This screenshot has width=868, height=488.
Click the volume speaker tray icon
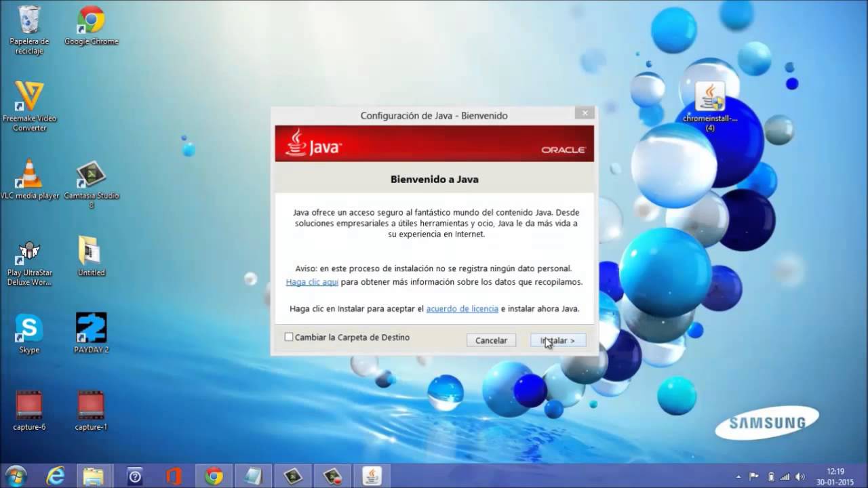coord(800,476)
